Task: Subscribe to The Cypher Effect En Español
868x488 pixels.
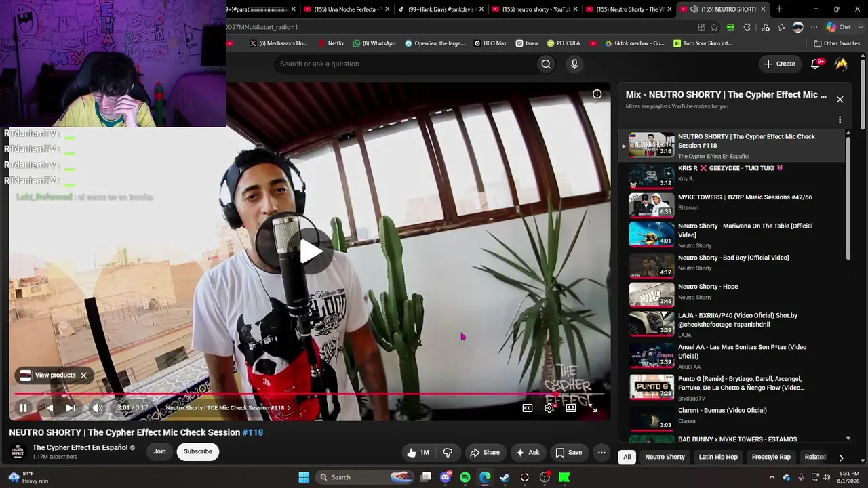Action: tap(198, 451)
